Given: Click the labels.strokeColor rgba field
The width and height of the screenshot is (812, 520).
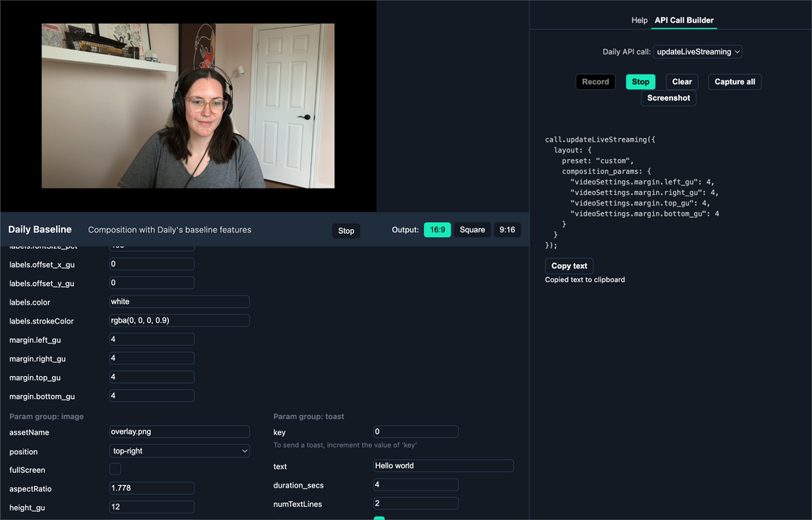Looking at the screenshot, I should pos(179,320).
